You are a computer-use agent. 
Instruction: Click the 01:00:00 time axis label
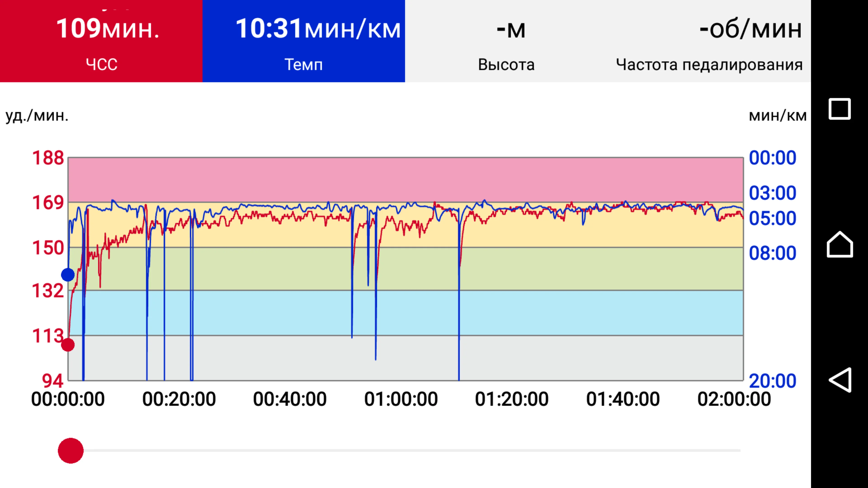(401, 399)
